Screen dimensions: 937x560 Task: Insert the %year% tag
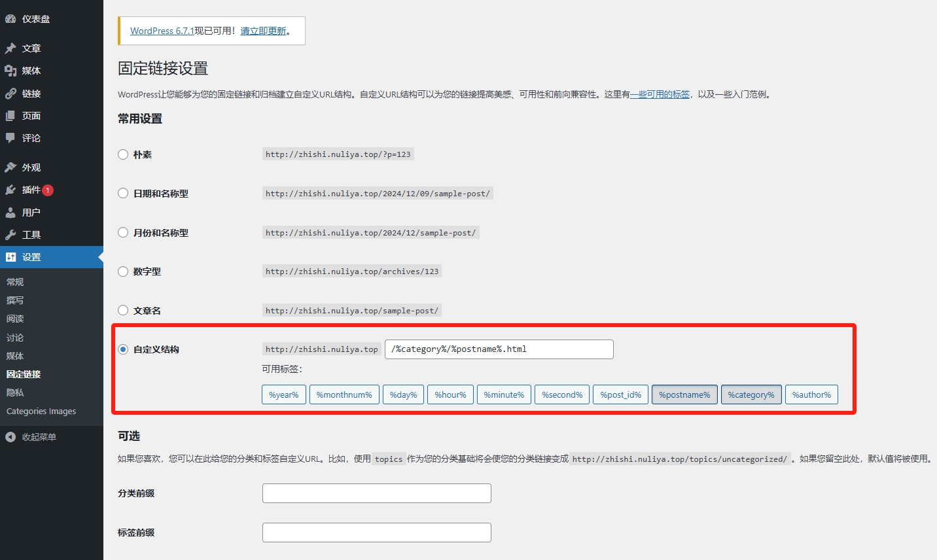(284, 394)
